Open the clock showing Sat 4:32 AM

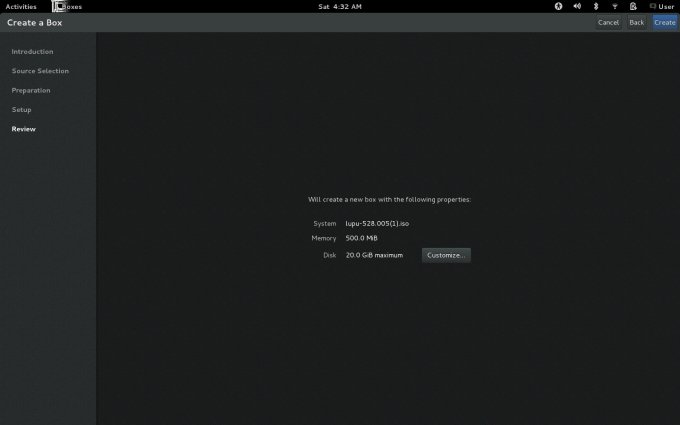(339, 6)
